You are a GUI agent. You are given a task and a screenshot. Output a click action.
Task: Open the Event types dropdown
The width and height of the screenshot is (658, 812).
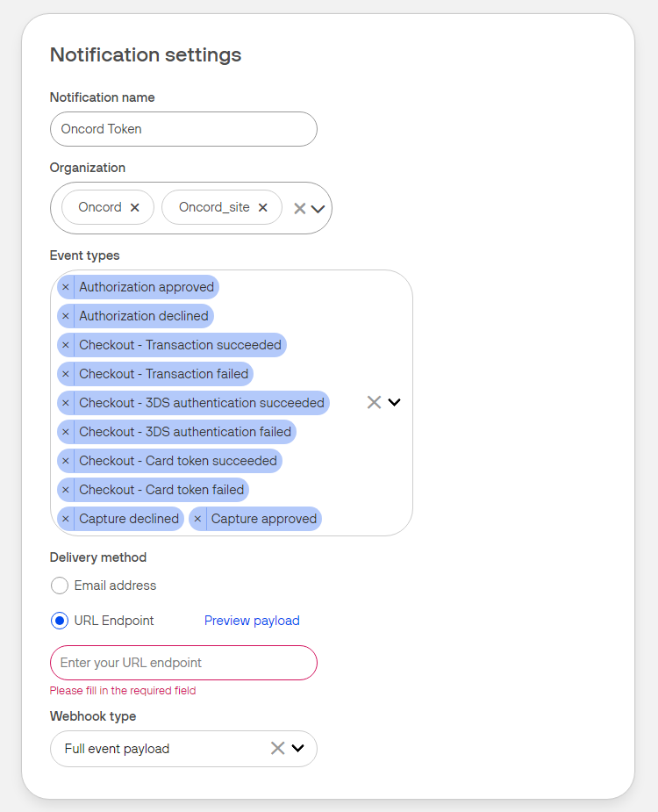coord(395,402)
